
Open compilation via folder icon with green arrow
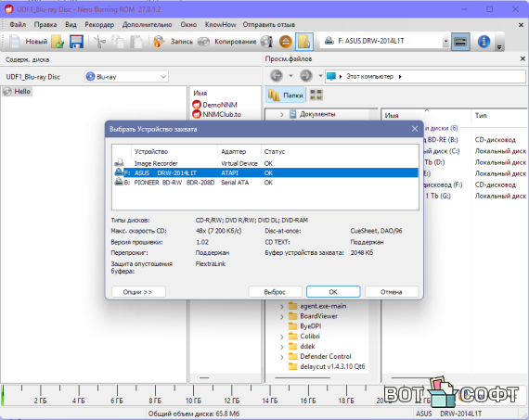pyautogui.click(x=58, y=42)
